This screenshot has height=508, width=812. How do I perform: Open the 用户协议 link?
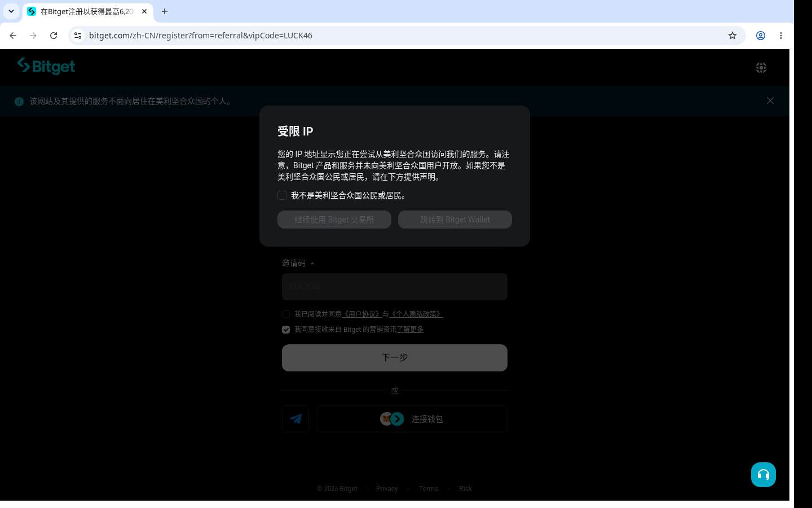coord(362,314)
